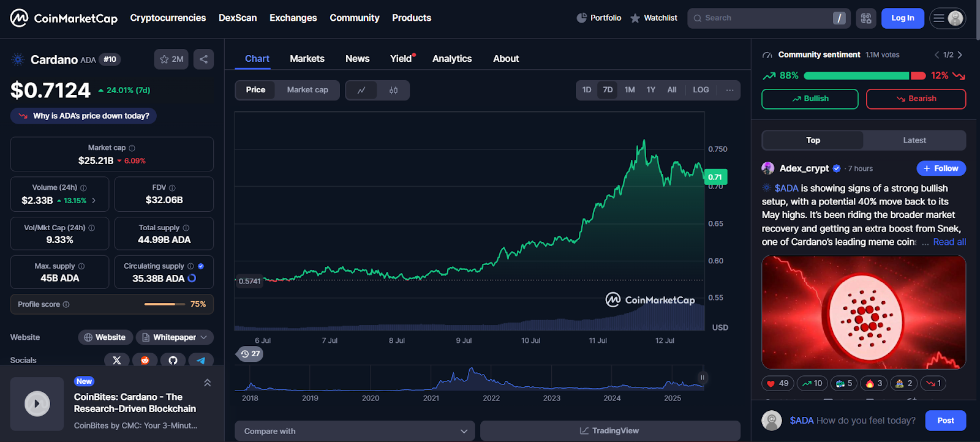
Task: Switch to the News tab
Action: click(357, 59)
